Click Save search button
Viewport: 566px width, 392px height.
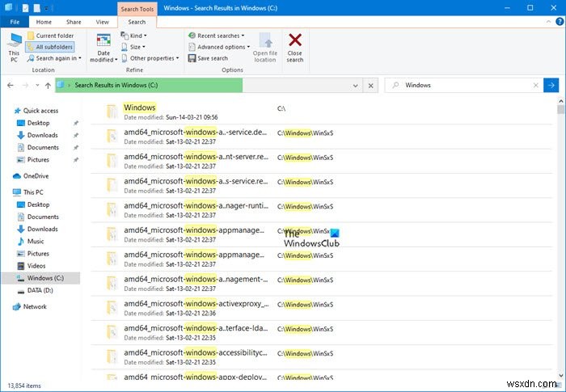[x=208, y=58]
